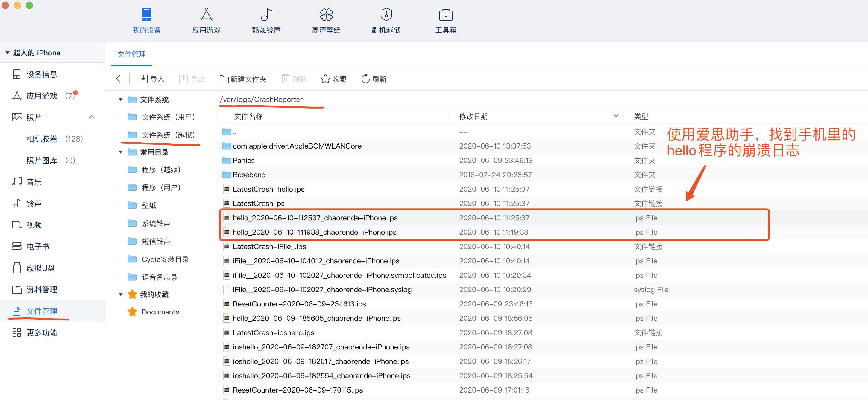
Task: Open 照片图库 (0)
Action: pos(53,161)
